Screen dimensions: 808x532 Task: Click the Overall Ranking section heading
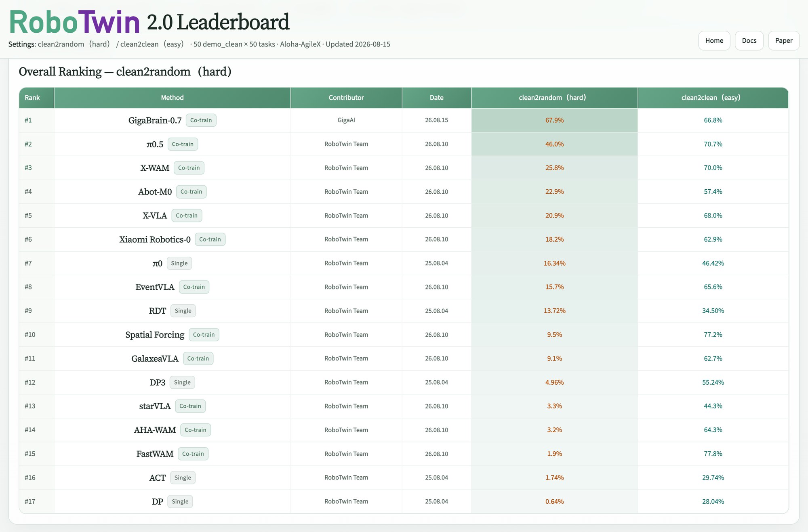tap(125, 71)
